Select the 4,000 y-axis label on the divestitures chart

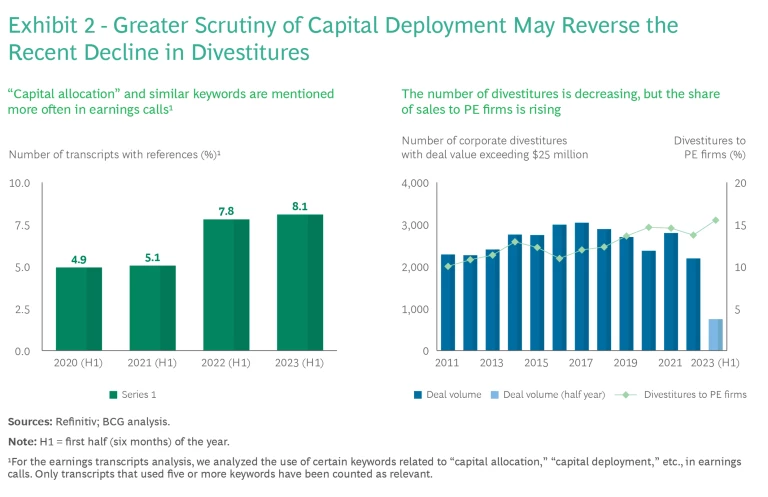coord(414,183)
